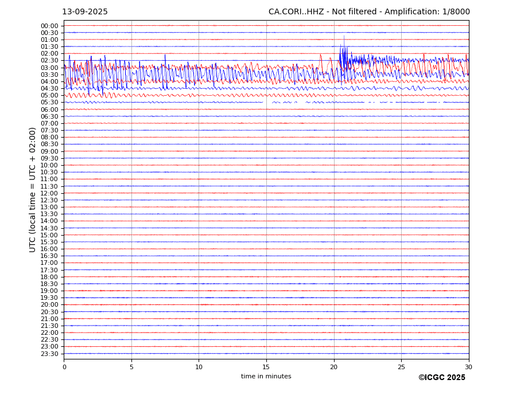Screen dimensions: 532x399
Task: Click the 13:00 row label
Action: 49,208
